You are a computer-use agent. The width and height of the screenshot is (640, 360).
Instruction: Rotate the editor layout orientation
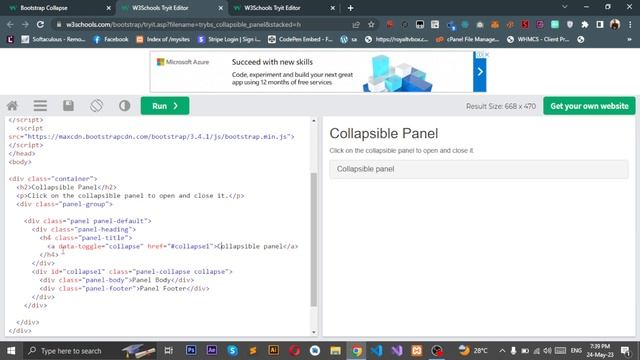click(96, 106)
